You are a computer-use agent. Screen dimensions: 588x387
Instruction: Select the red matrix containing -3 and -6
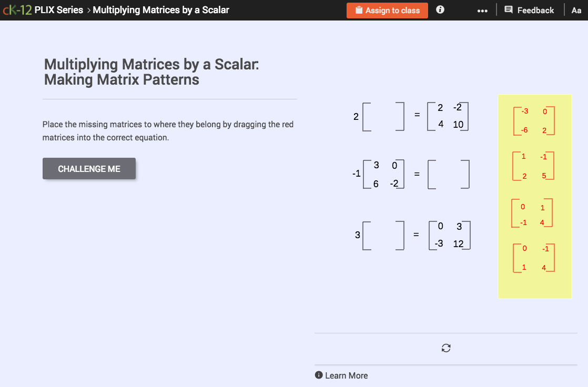tap(534, 120)
